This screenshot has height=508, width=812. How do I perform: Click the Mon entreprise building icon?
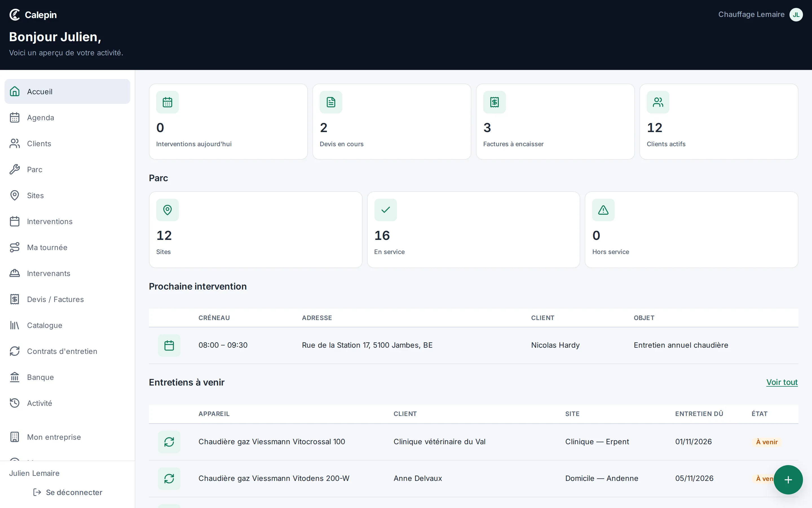(14, 437)
